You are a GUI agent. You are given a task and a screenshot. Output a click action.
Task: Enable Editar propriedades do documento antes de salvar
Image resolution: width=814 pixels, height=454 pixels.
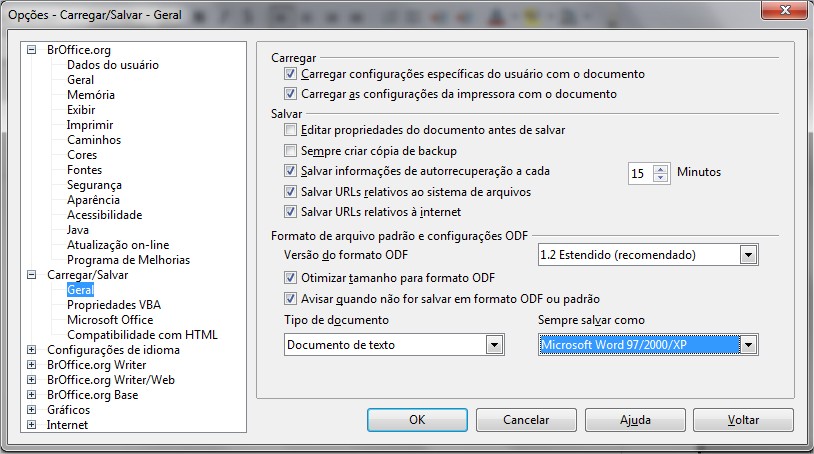point(290,130)
